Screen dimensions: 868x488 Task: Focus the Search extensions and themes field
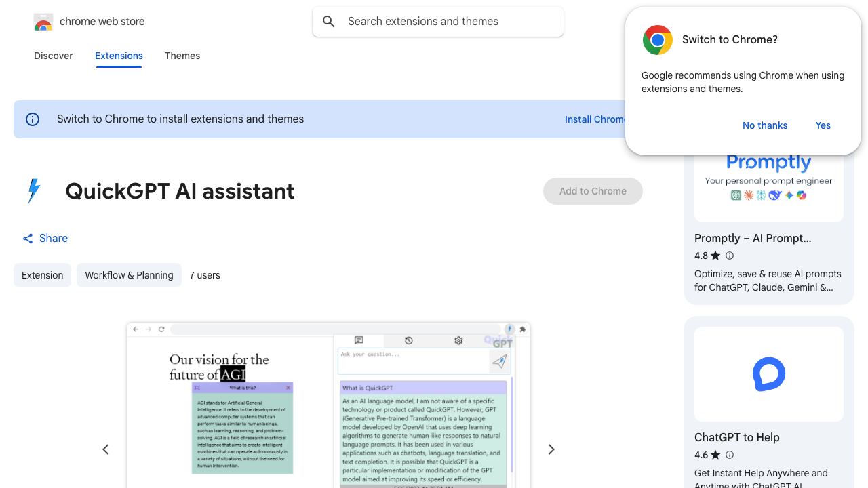pos(438,22)
